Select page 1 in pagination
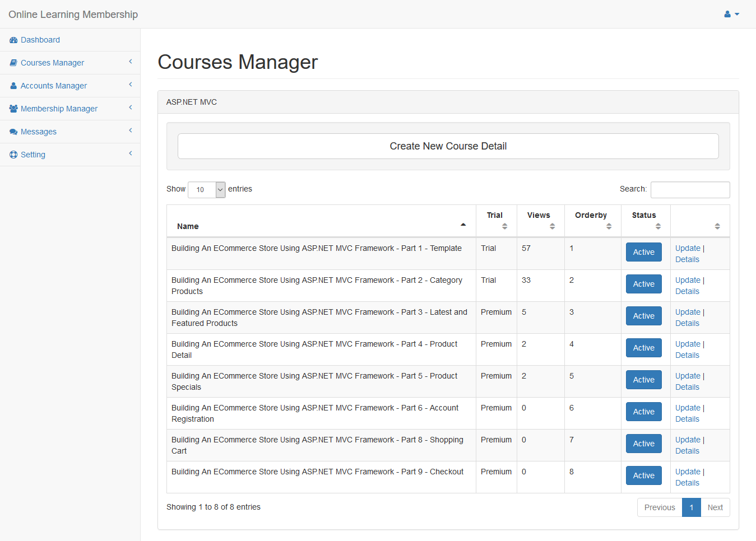Viewport: 756px width, 541px height. (692, 507)
